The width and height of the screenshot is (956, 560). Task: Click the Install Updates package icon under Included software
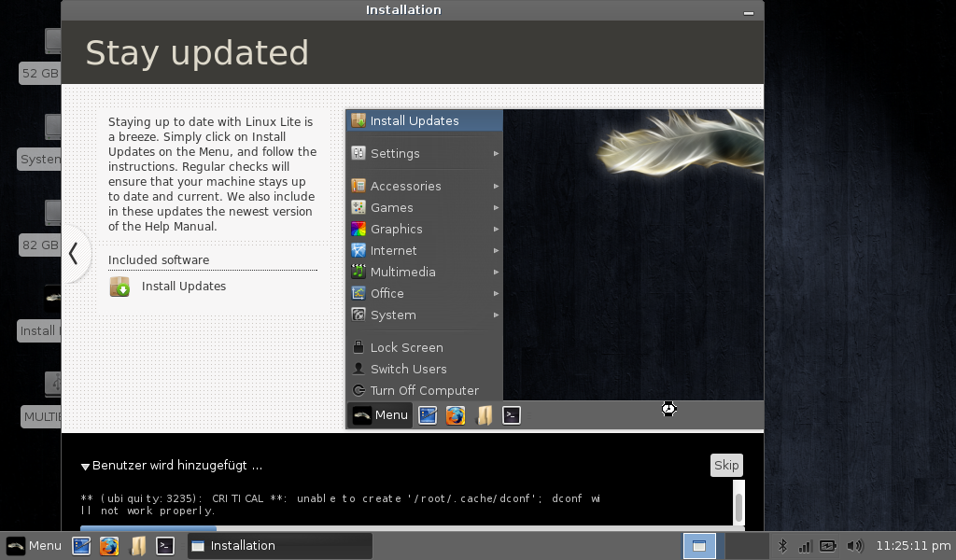pyautogui.click(x=119, y=287)
